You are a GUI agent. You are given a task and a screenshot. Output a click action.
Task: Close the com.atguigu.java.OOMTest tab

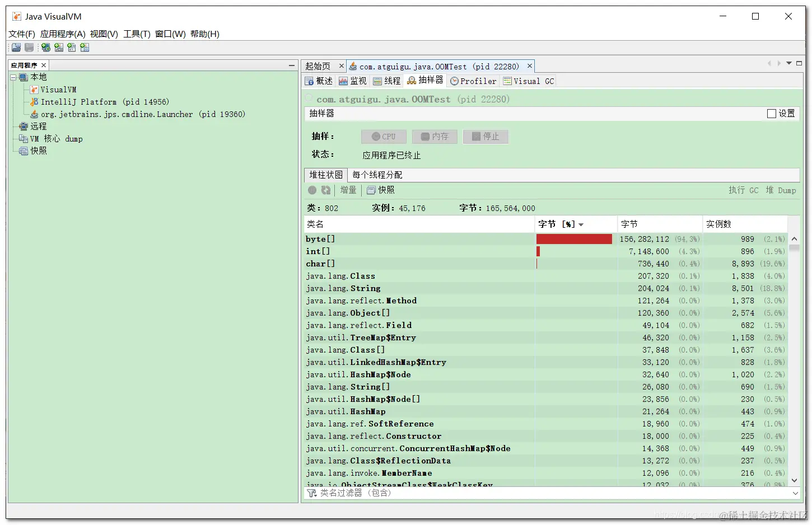point(530,66)
